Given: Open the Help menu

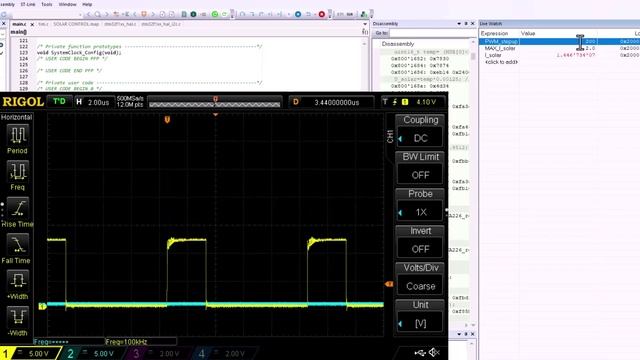Looking at the screenshot, I should (x=87, y=4).
